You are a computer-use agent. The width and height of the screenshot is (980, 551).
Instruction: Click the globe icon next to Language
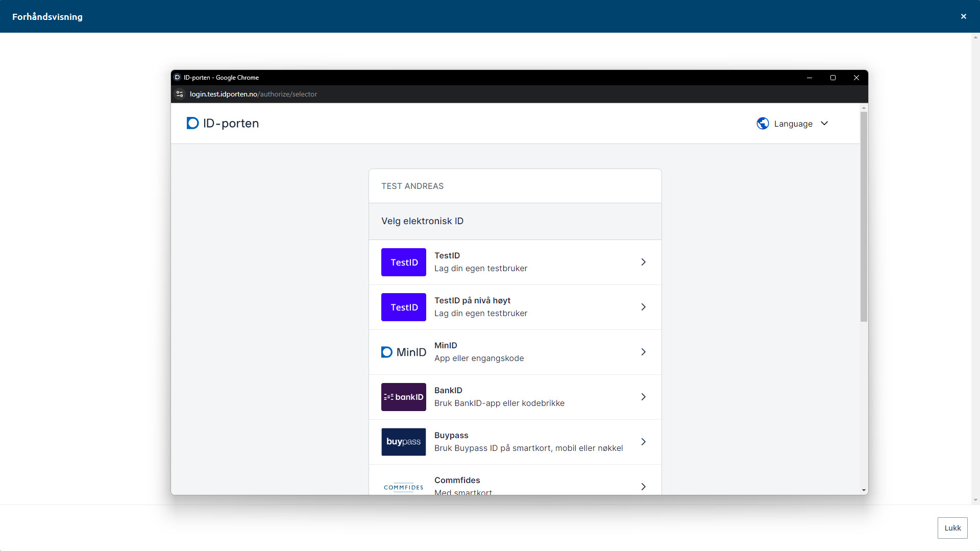point(763,124)
